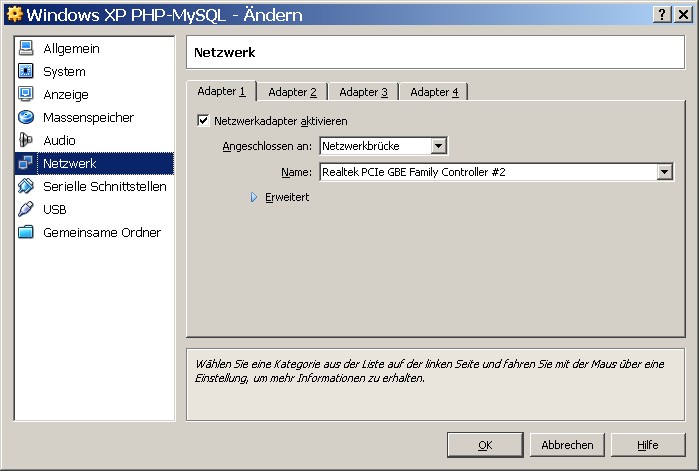Select USB category label

(x=55, y=209)
